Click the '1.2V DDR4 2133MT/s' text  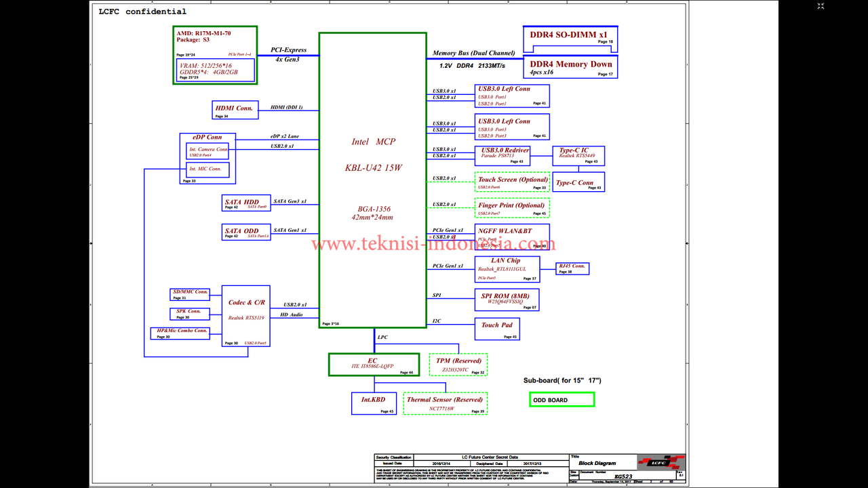472,66
